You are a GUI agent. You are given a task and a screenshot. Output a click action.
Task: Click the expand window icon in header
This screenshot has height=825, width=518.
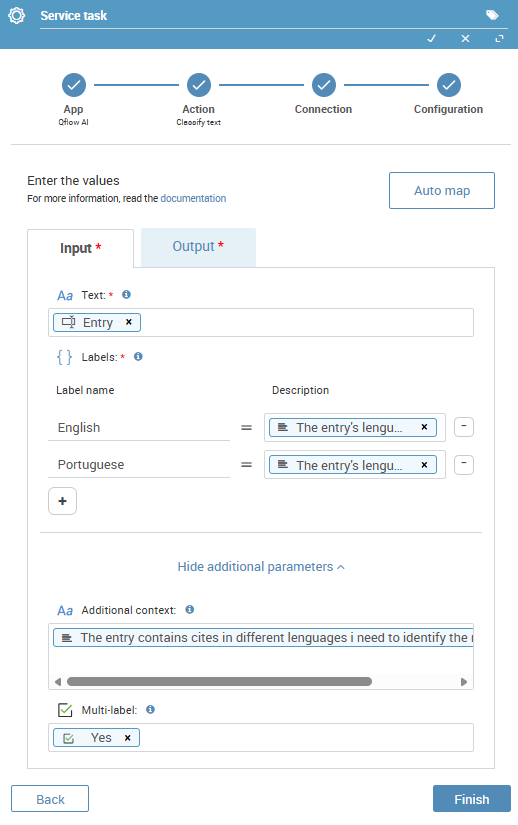pyautogui.click(x=499, y=38)
